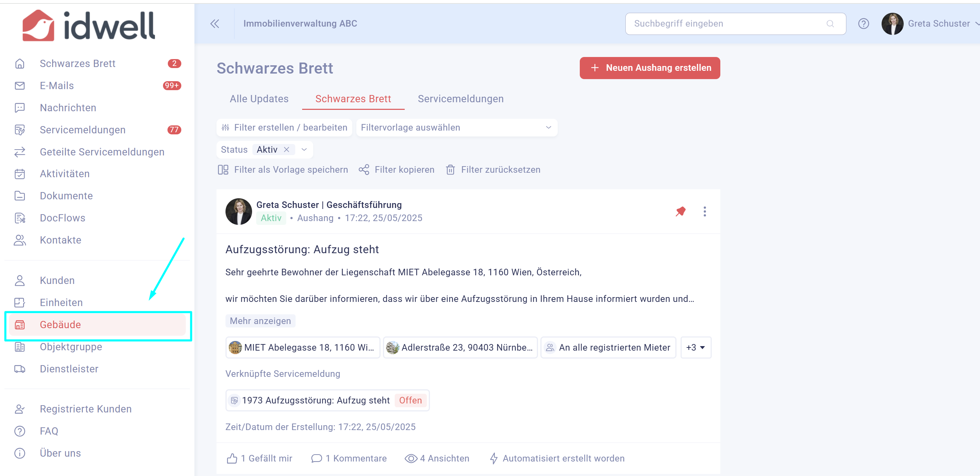Viewport: 980px width, 476px height.
Task: Open Nachrichten in sidebar
Action: pyautogui.click(x=68, y=108)
